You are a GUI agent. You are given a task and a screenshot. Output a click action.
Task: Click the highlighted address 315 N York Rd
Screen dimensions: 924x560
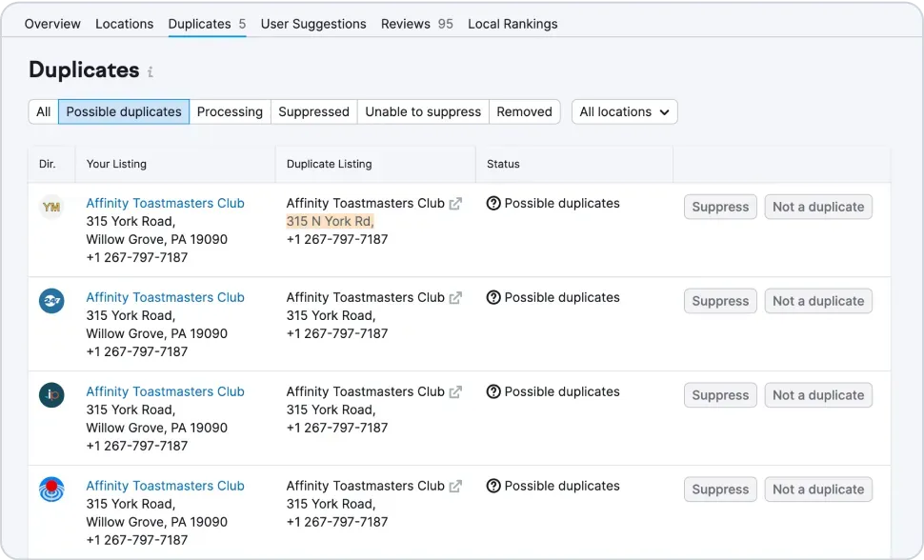point(329,220)
